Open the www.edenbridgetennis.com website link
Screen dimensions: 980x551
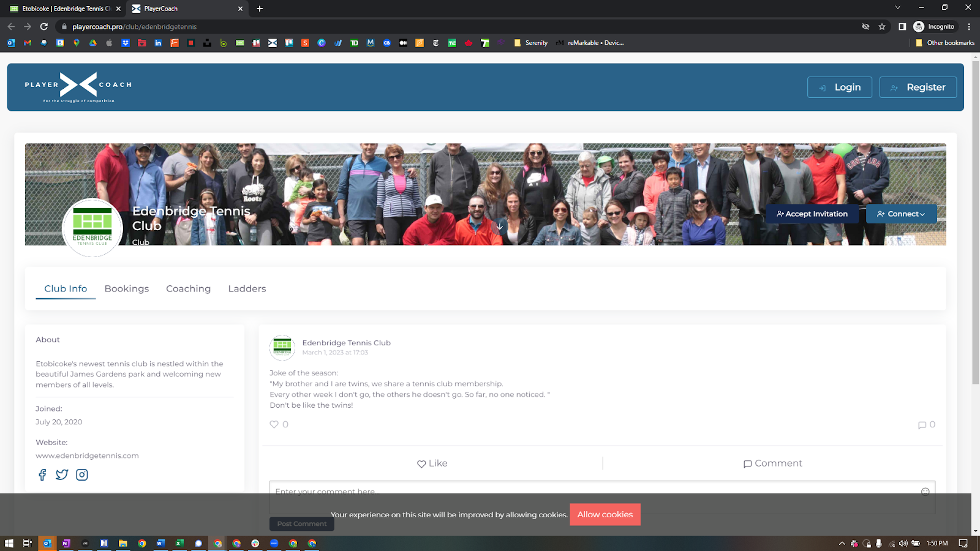point(87,455)
